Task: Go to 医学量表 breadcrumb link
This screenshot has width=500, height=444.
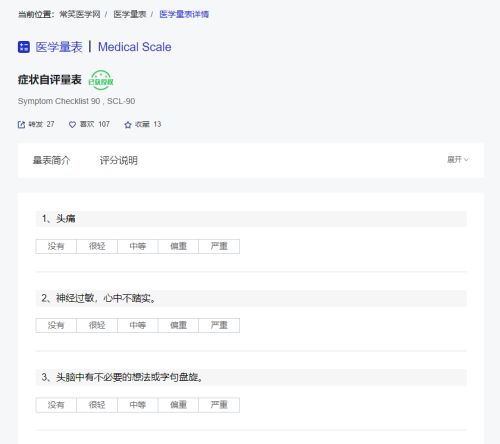Action: point(130,14)
